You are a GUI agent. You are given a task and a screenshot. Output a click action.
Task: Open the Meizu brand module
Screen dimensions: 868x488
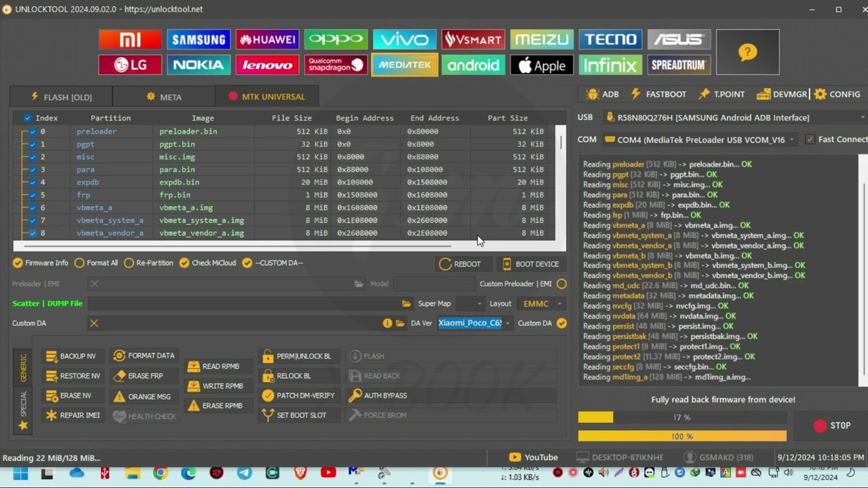[541, 39]
